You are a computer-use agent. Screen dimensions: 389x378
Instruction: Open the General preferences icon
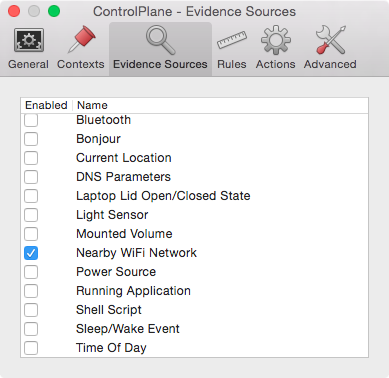tap(29, 40)
